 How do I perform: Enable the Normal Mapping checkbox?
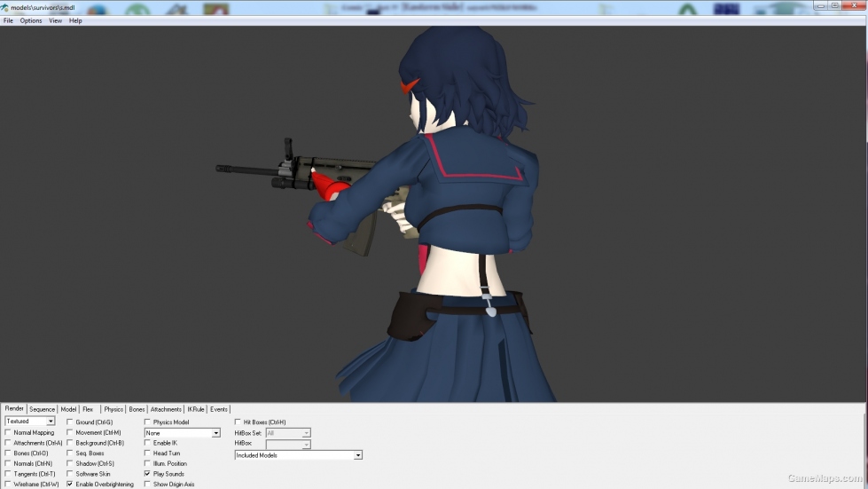click(x=8, y=432)
